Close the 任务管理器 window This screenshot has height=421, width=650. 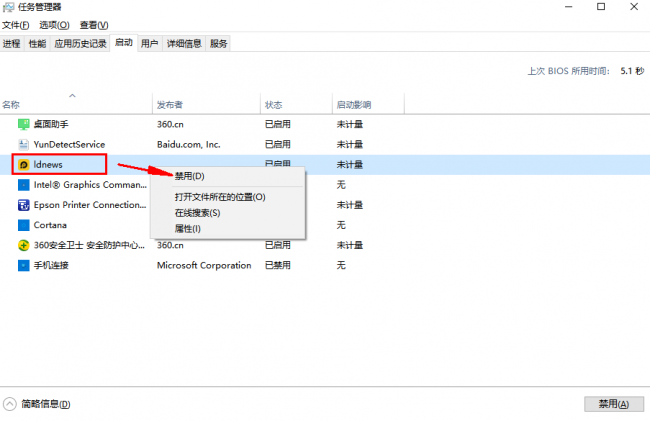pyautogui.click(x=634, y=7)
